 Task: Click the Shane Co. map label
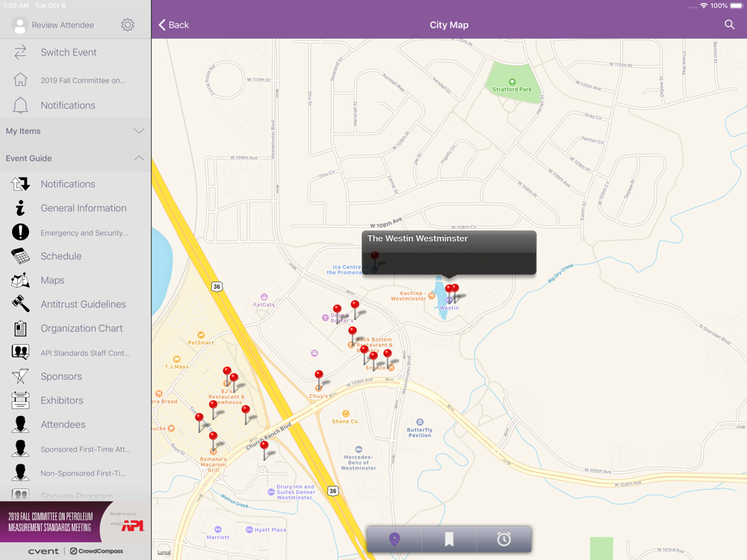345,421
